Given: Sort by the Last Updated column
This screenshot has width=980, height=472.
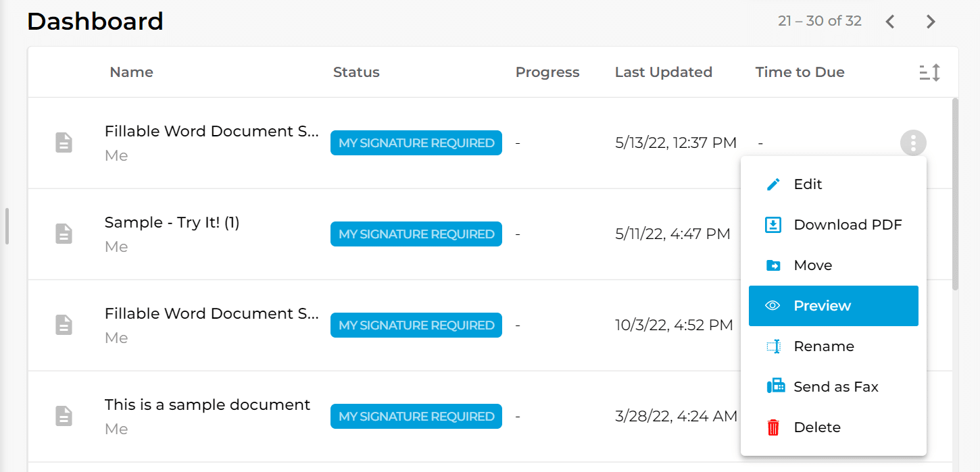Looking at the screenshot, I should pos(663,72).
